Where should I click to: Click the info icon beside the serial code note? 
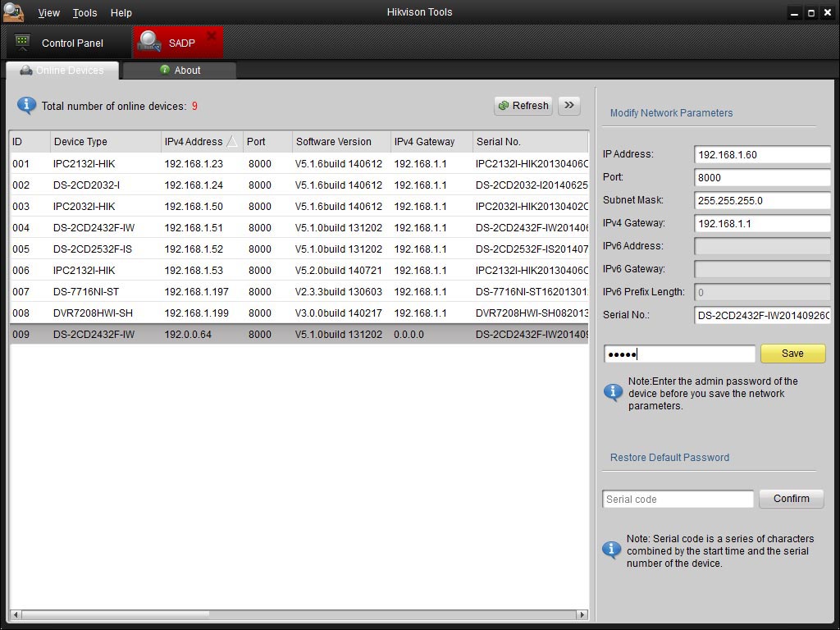[612, 550]
